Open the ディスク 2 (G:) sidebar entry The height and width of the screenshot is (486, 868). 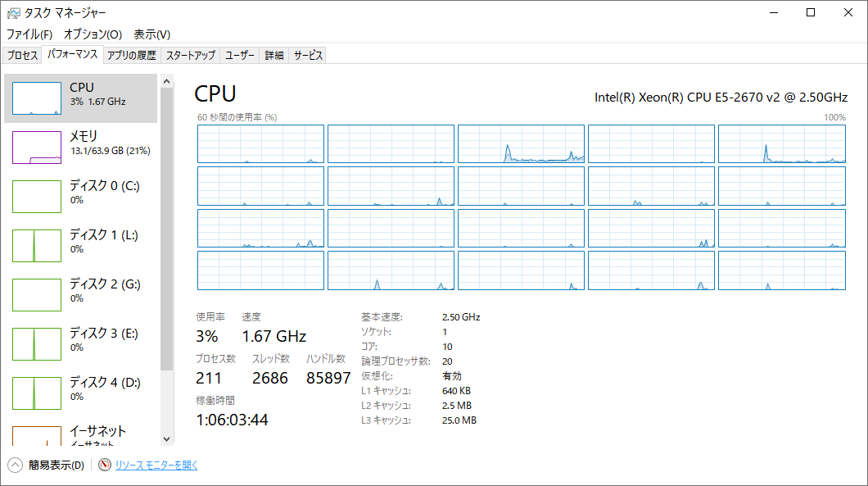pos(81,295)
